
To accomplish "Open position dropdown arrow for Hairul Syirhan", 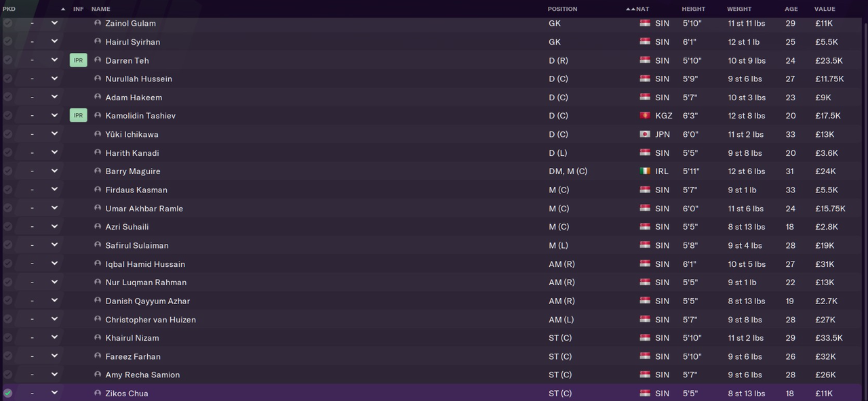I will coord(54,41).
